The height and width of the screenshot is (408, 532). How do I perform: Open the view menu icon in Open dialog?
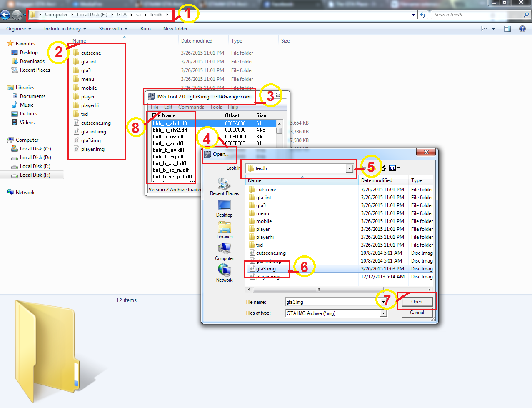click(394, 168)
